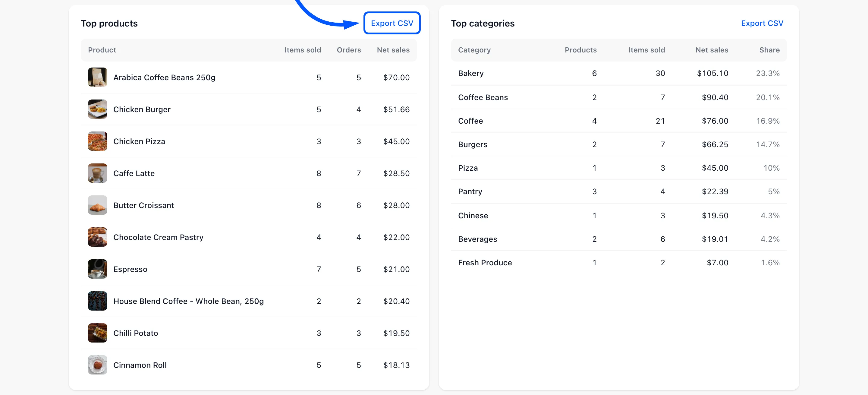Click the $19.01 Beverages net sales
Viewport: 868px width, 395px height.
[x=715, y=239]
